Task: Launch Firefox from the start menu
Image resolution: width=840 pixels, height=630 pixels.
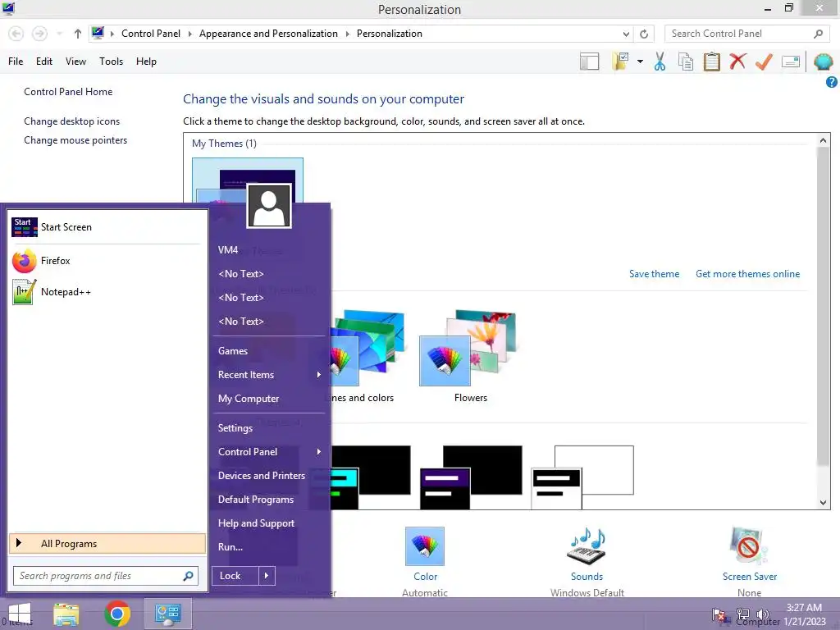Action: 106,261
